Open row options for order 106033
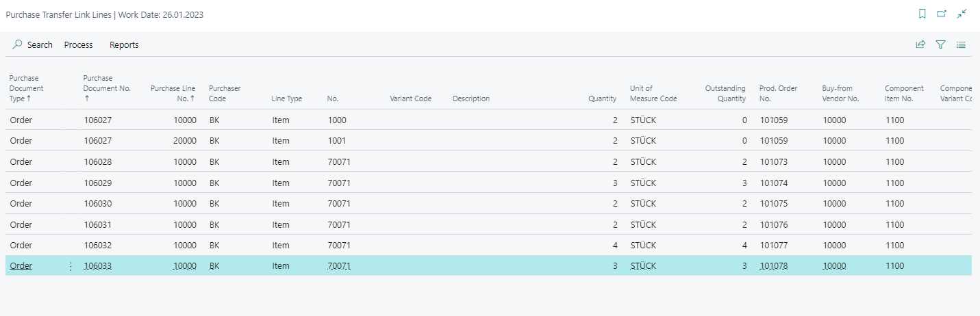This screenshot has width=980, height=316. click(71, 266)
